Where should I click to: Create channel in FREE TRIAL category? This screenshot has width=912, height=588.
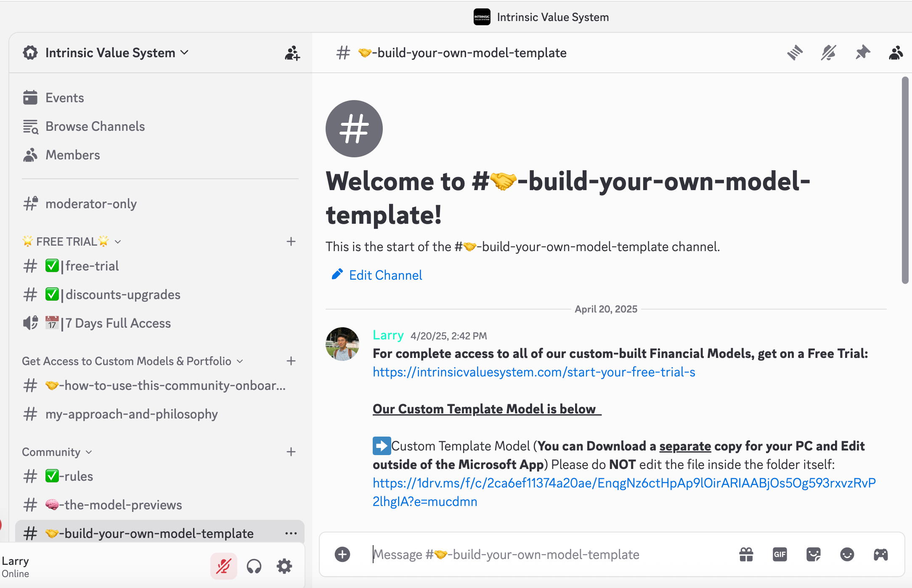coord(291,241)
